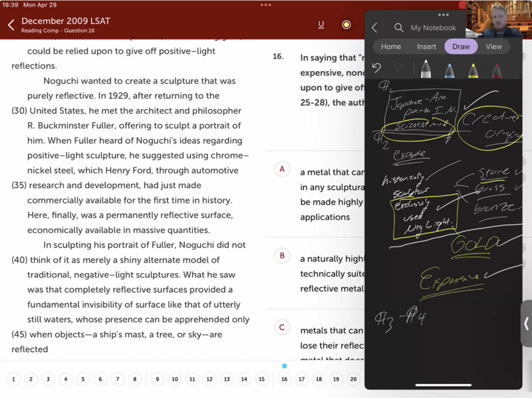The image size is (532, 398).
Task: Open the three-dot menu above the notebook panel
Action: (x=443, y=15)
